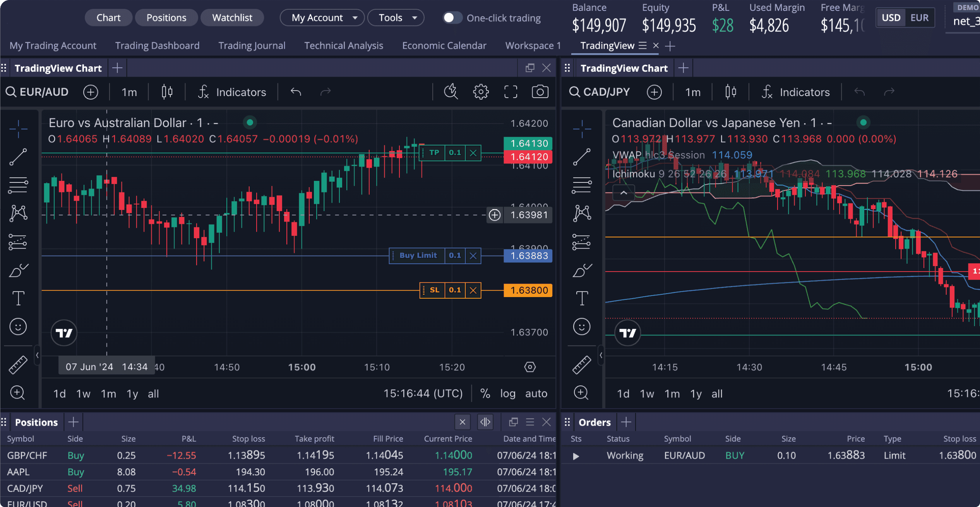Viewport: 980px width, 507px height.
Task: Take chart snapshot with camera icon
Action: click(x=540, y=92)
